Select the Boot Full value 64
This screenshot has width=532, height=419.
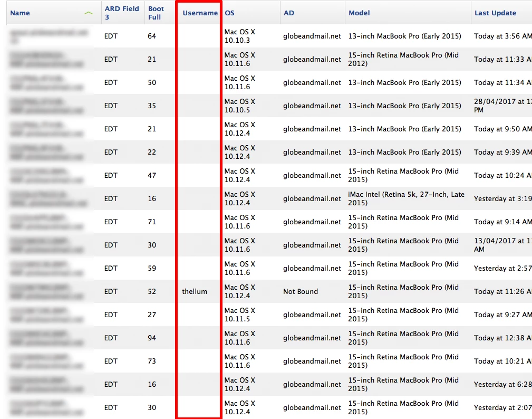[152, 36]
